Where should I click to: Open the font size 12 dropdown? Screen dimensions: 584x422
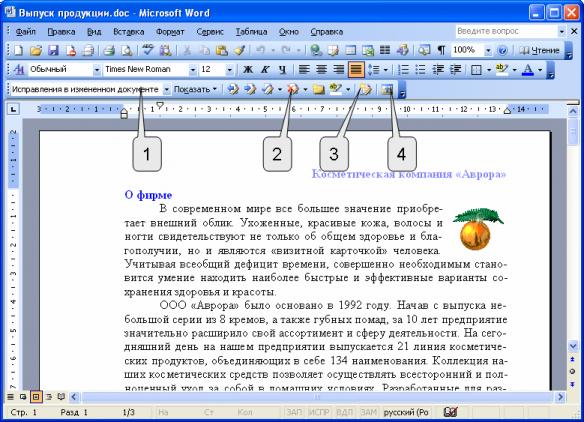229,70
